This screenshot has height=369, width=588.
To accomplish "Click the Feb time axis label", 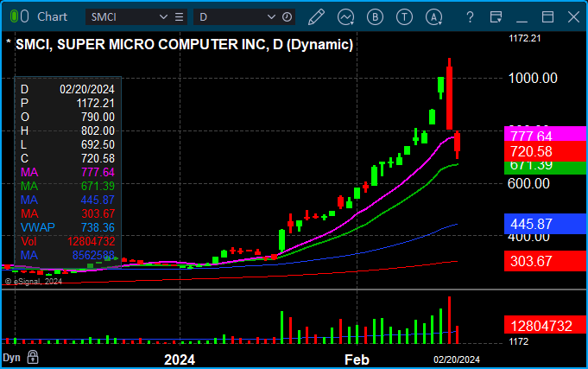I will coord(357,359).
